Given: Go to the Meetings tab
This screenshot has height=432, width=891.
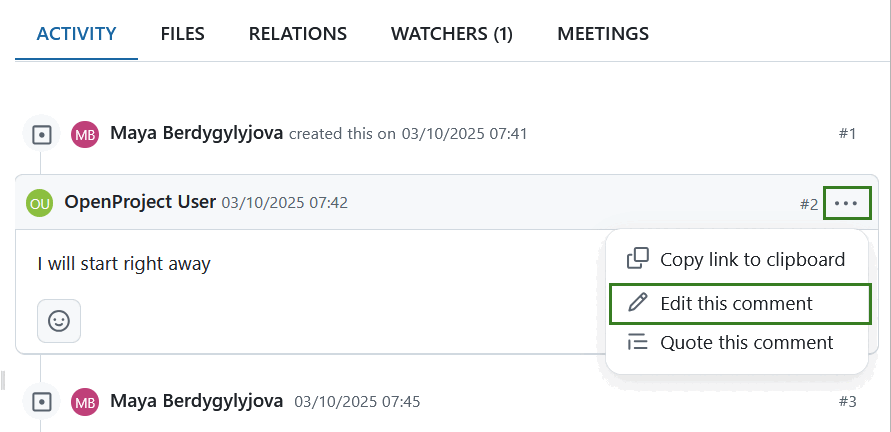Looking at the screenshot, I should click(x=603, y=34).
